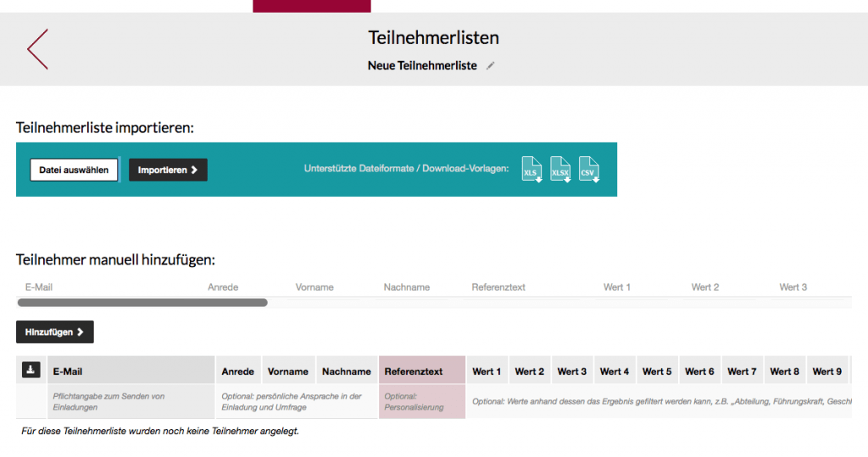The height and width of the screenshot is (457, 868).
Task: Click the 'Unterstützte Dateiformate / Download-Vorlagen' label
Action: tap(406, 169)
